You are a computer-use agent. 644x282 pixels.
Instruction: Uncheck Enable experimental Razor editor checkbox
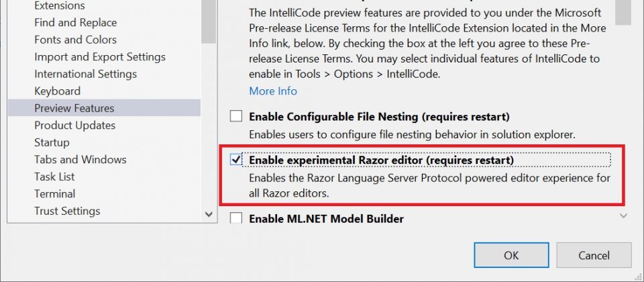[x=236, y=160]
